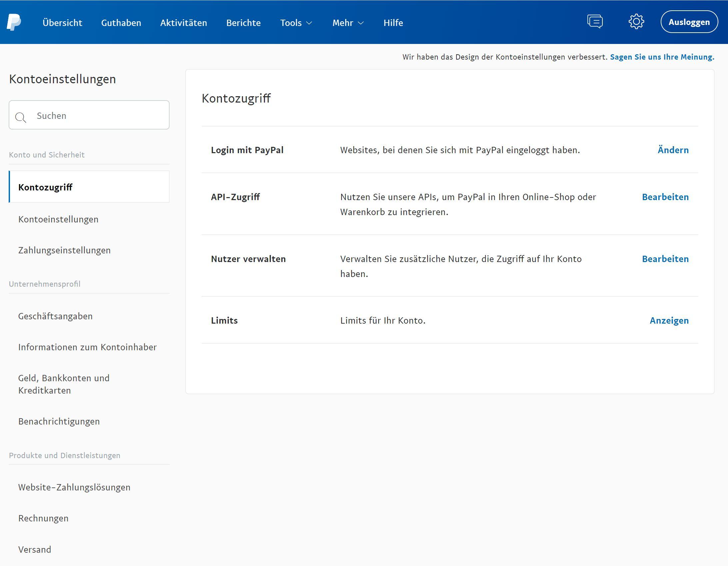
Task: Click the Limits für Ihr Konto description
Action: 383,321
